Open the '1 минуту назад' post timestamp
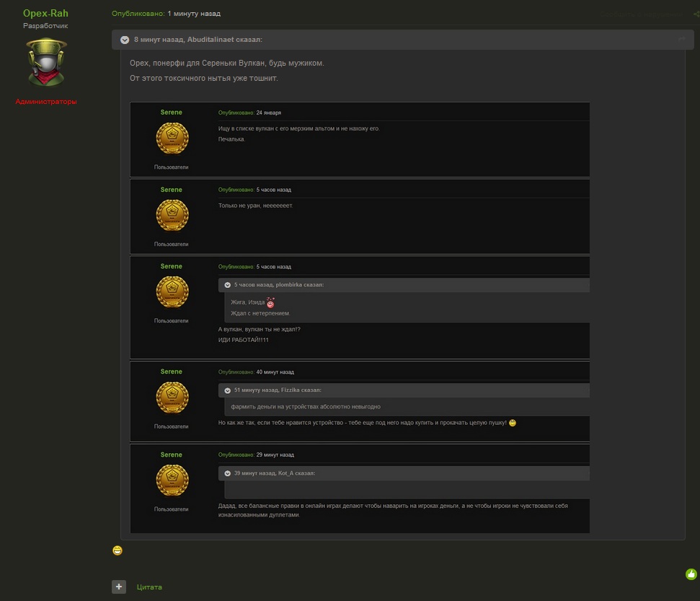This screenshot has height=601, width=700. coord(194,14)
